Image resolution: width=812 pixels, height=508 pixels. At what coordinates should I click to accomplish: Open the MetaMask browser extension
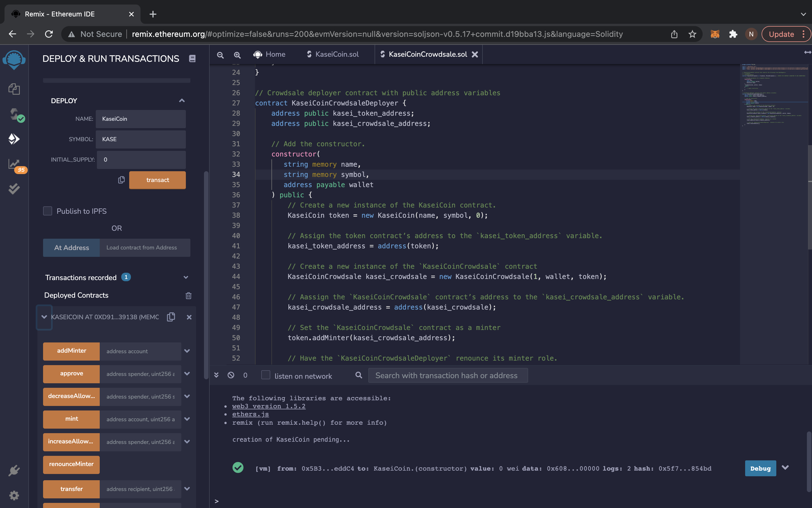[x=715, y=34]
